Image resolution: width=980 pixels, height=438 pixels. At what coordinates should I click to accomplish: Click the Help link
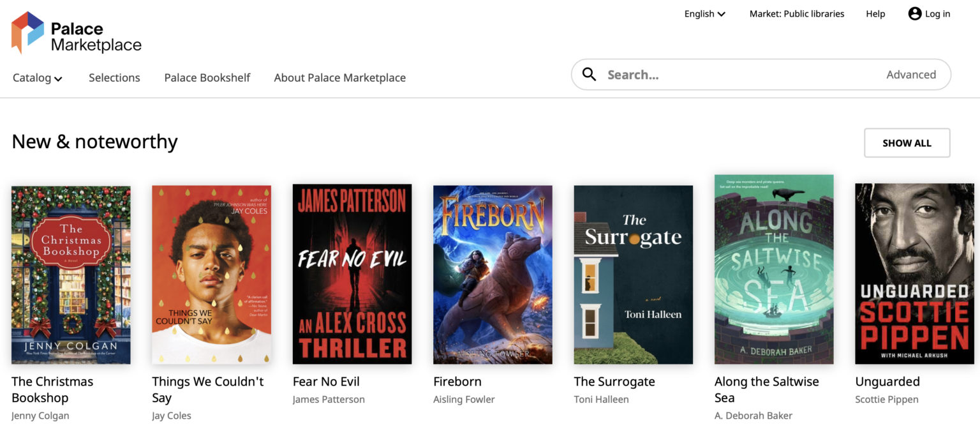[x=875, y=14]
